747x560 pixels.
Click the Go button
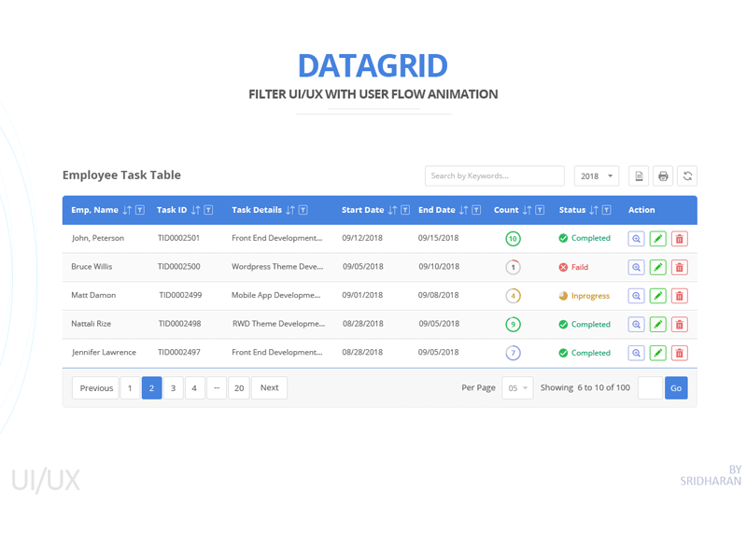point(675,387)
